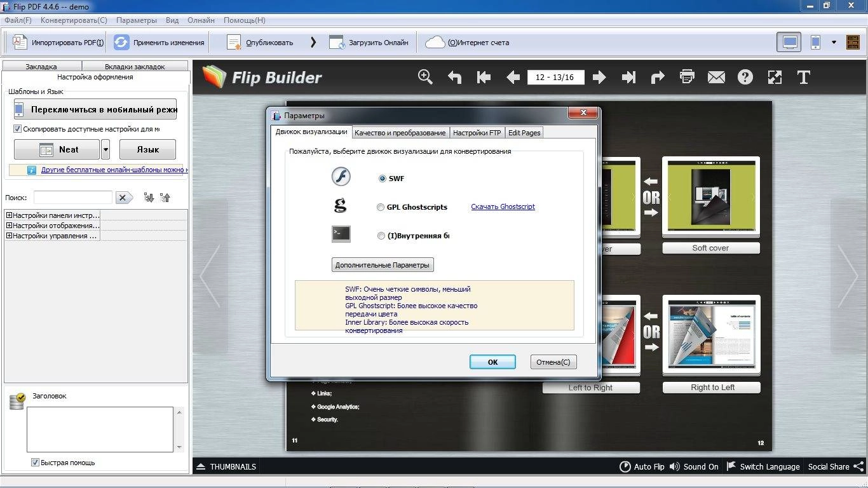Go to next page arrow in toolbar
The width and height of the screenshot is (868, 488).
pos(599,78)
